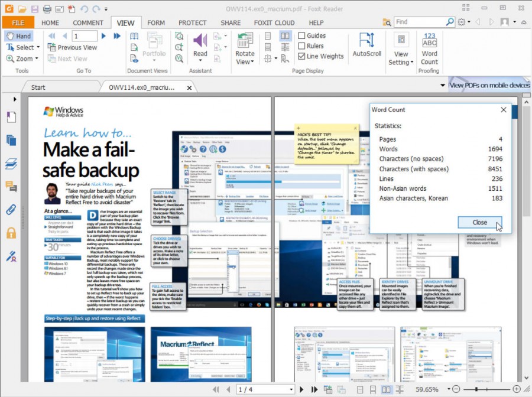This screenshot has height=397, width=532.
Task: Click the Print icon in quick access toolbar
Action: pos(47,9)
